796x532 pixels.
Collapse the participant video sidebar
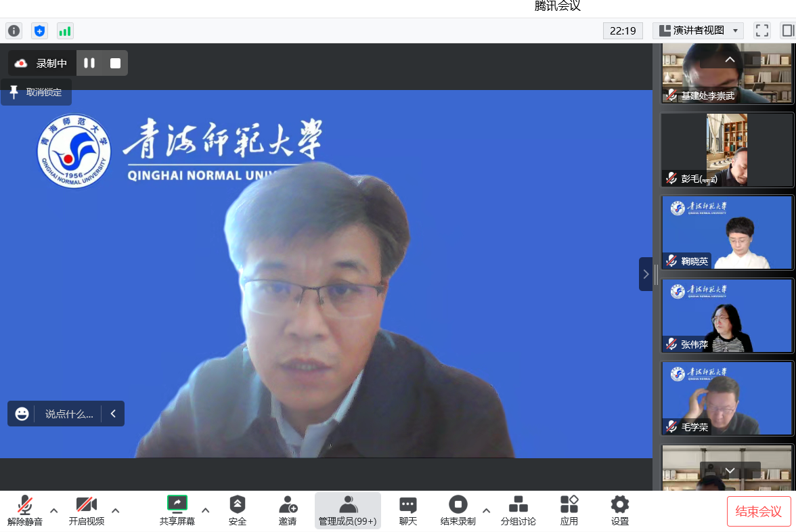645,274
